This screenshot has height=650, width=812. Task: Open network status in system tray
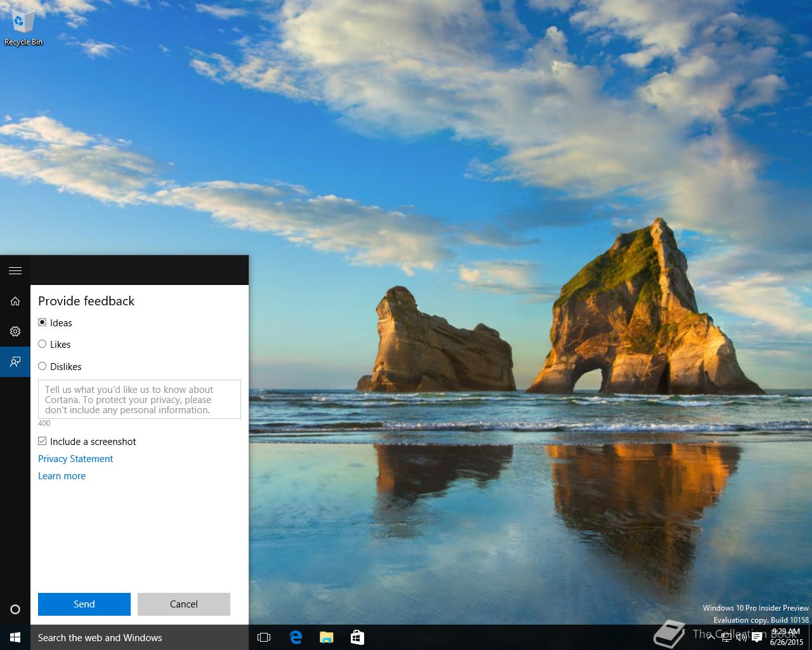tap(726, 637)
